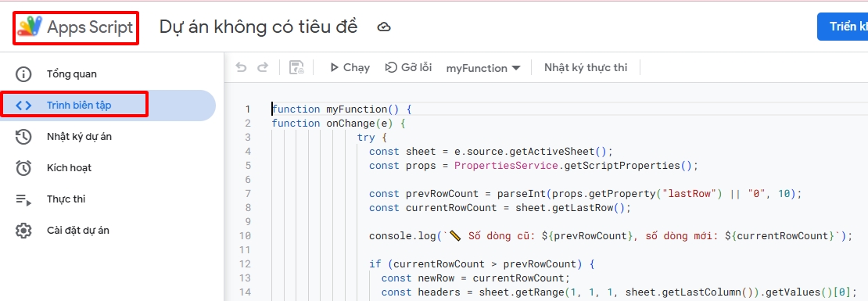Viewport: 868px width, 301px height.
Task: Click line number 7 in gutter
Action: tap(248, 194)
